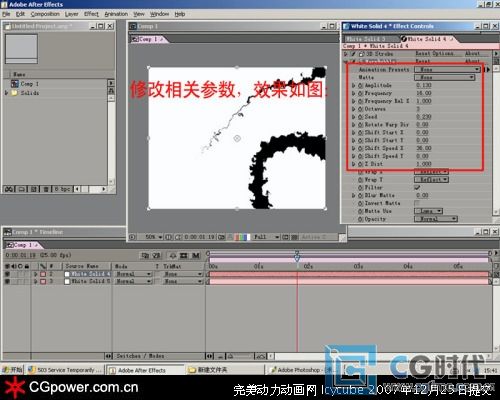The height and width of the screenshot is (400, 500).
Task: Open Opacity Normal dropdown in Effect Controls
Action: 436,219
